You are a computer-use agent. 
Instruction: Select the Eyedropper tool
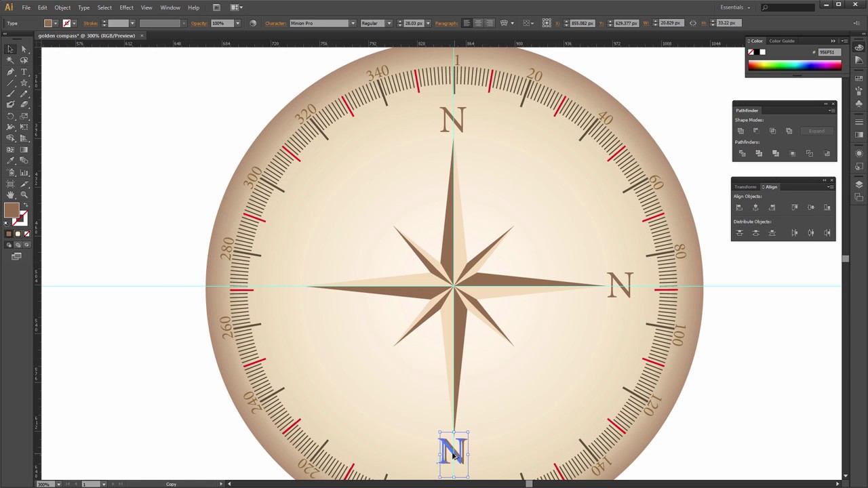point(10,161)
